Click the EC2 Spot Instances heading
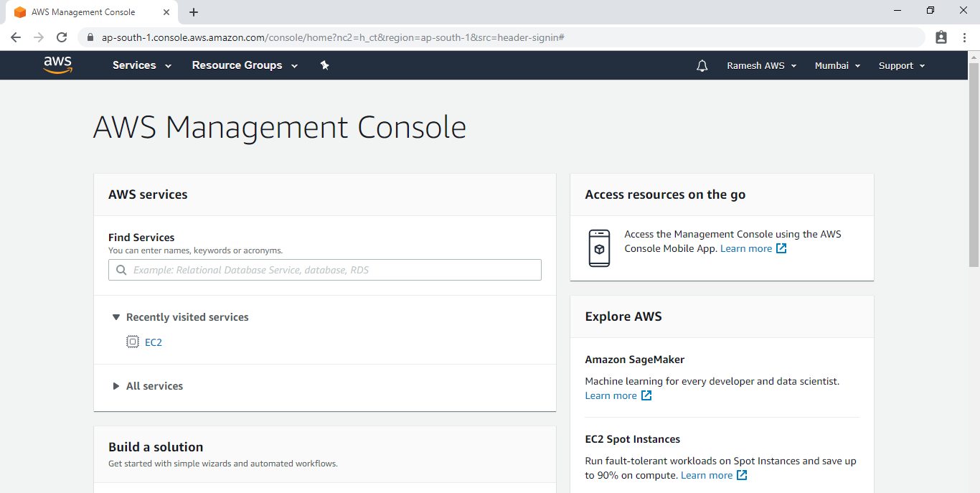 [633, 439]
